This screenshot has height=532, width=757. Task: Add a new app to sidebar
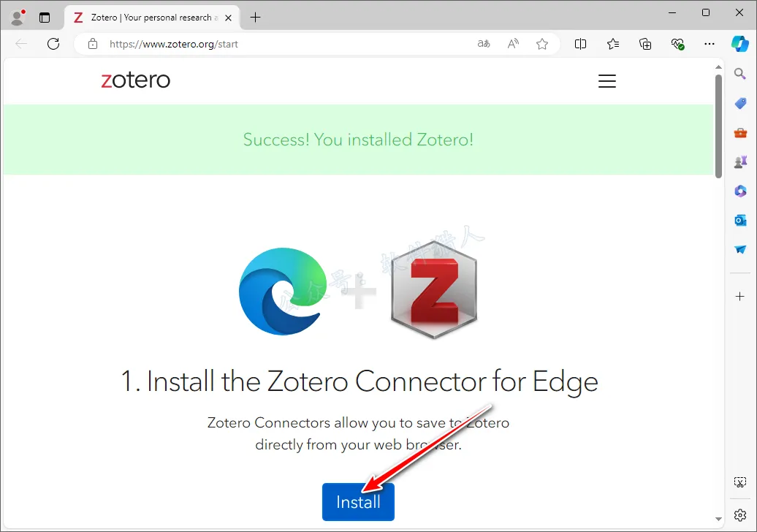739,297
